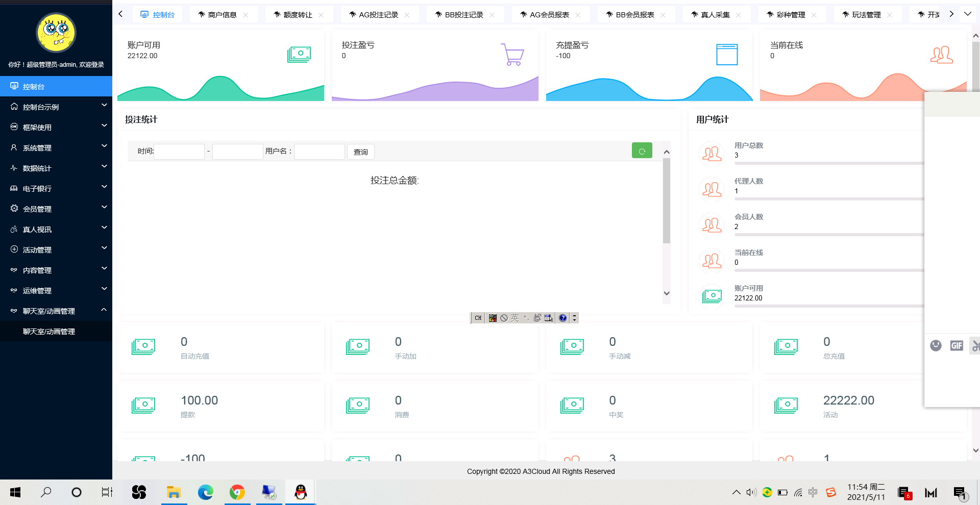Expand the 系统管理 sidebar menu
This screenshot has width=980, height=505.
tap(56, 148)
